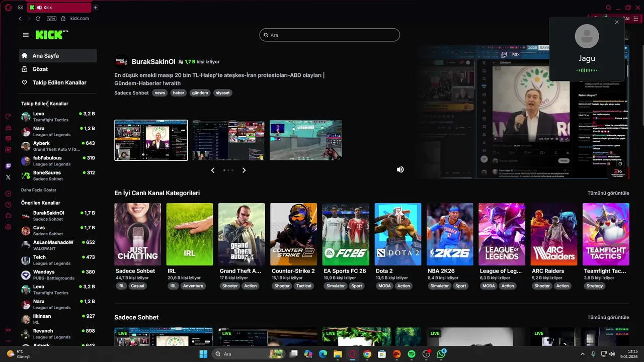Open Counter-Strike 2 category card
Screen dimensions: 644x362
point(293,234)
